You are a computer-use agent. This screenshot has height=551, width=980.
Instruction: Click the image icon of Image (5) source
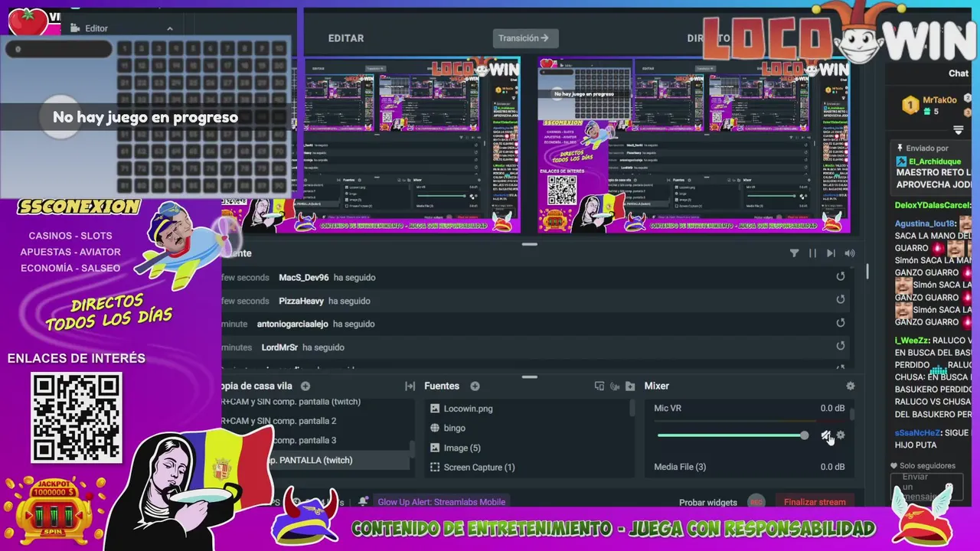pos(435,448)
